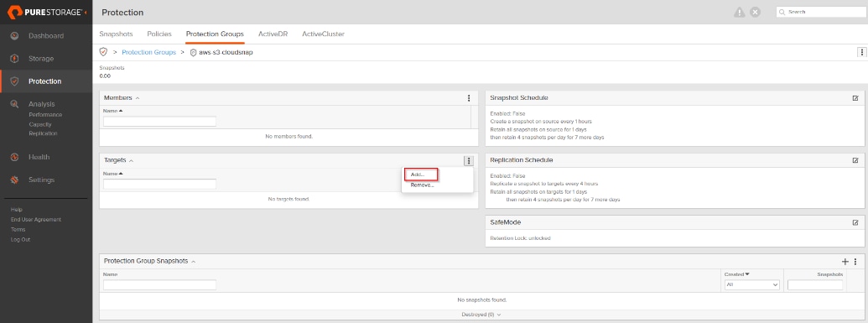Open Targets panel kebab menu
Viewport: 868px width, 323px height.
click(469, 161)
